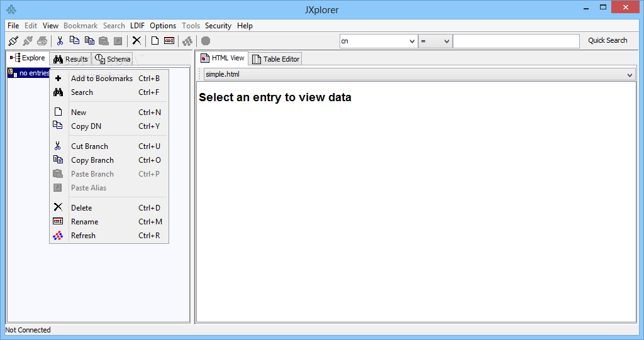Choose Rename in the context menu

[x=109, y=222]
